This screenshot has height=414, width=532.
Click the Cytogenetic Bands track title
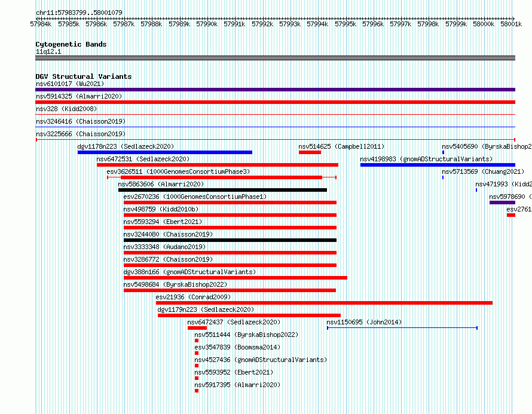71,44
